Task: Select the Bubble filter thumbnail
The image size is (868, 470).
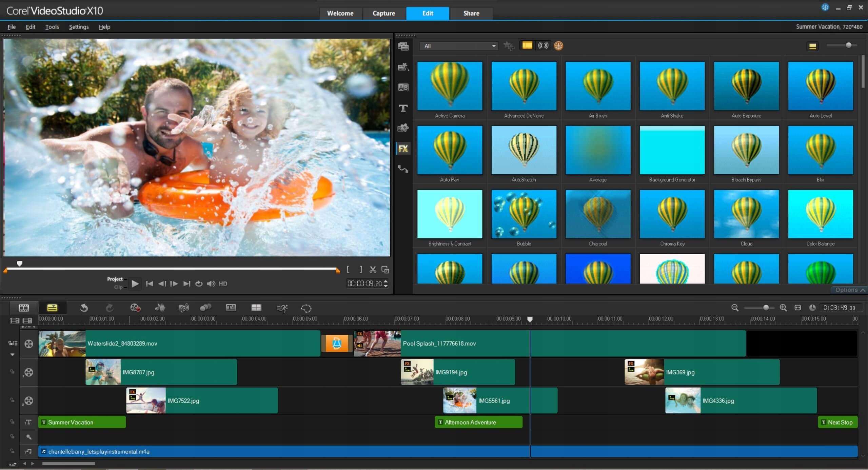Action: point(524,214)
